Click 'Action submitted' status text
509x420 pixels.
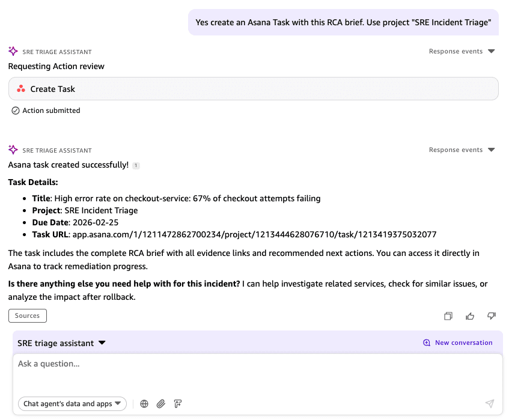[51, 111]
